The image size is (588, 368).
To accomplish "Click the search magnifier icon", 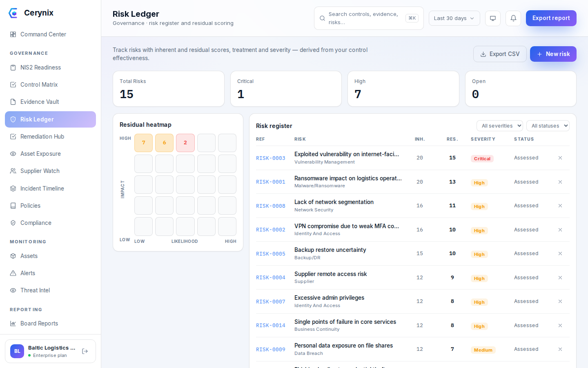I will (x=322, y=18).
